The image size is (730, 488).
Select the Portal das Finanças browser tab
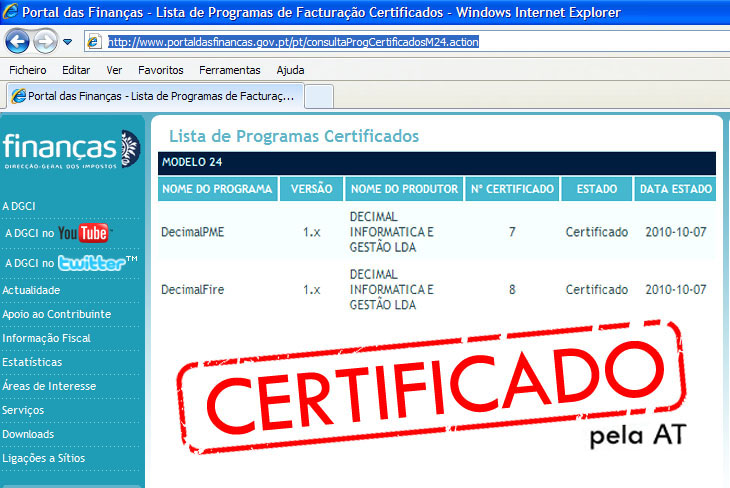click(x=155, y=96)
